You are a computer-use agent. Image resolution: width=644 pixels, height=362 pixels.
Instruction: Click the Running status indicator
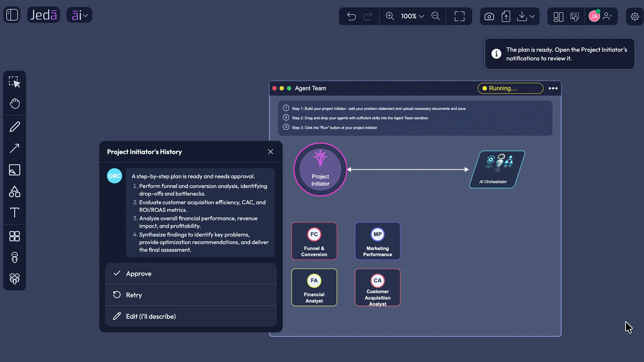pyautogui.click(x=510, y=88)
